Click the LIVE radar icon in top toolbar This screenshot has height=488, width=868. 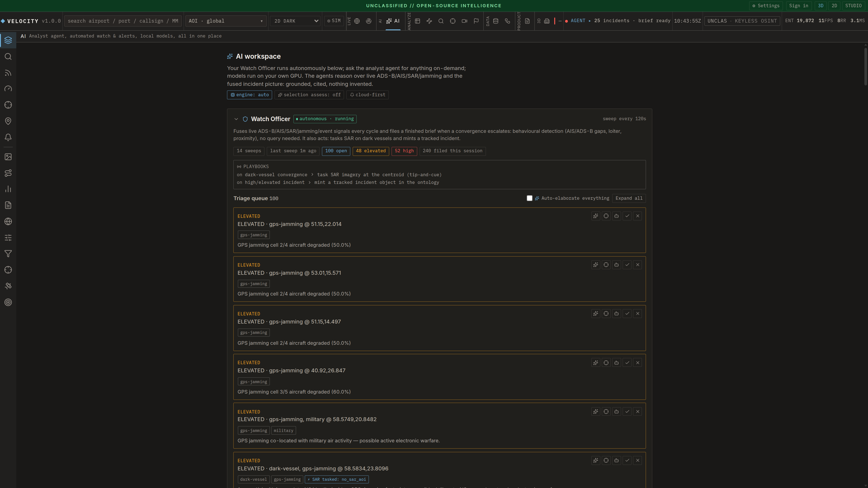369,21
